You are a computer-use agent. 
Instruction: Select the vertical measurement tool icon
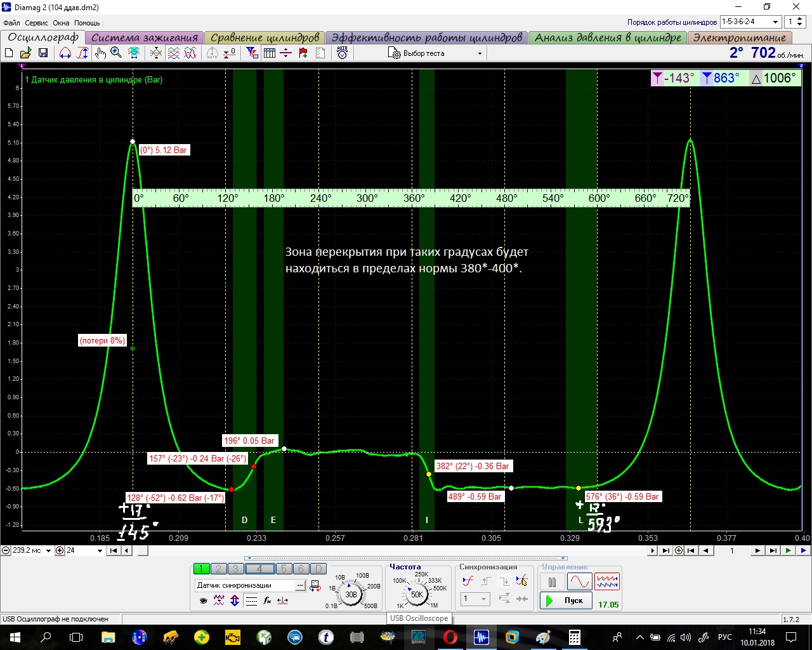(x=82, y=53)
